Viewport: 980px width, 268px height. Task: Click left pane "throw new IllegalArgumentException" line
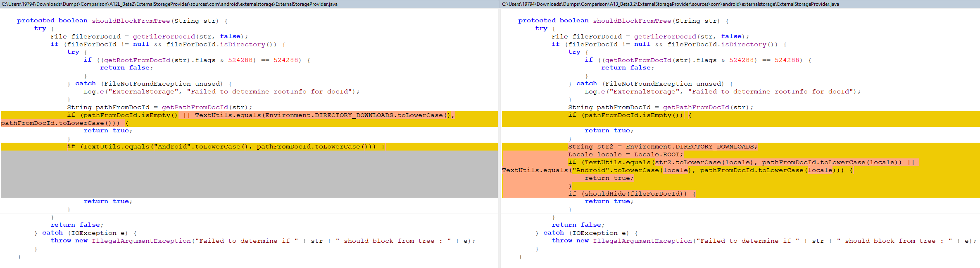pyautogui.click(x=263, y=241)
